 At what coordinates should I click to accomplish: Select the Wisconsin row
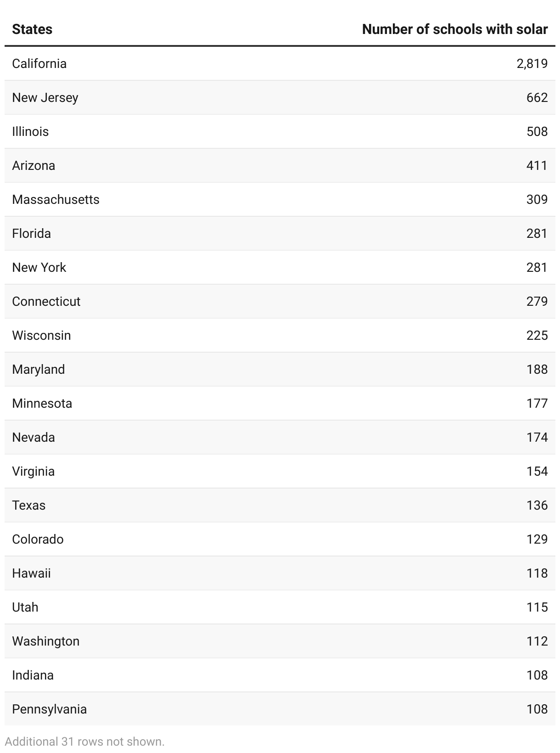click(280, 335)
